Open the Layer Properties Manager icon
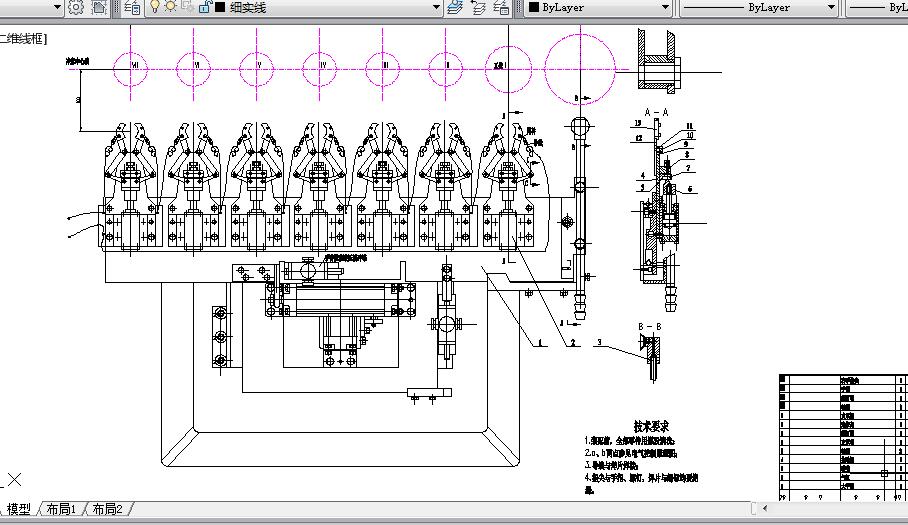The width and height of the screenshot is (908, 525). [x=133, y=8]
